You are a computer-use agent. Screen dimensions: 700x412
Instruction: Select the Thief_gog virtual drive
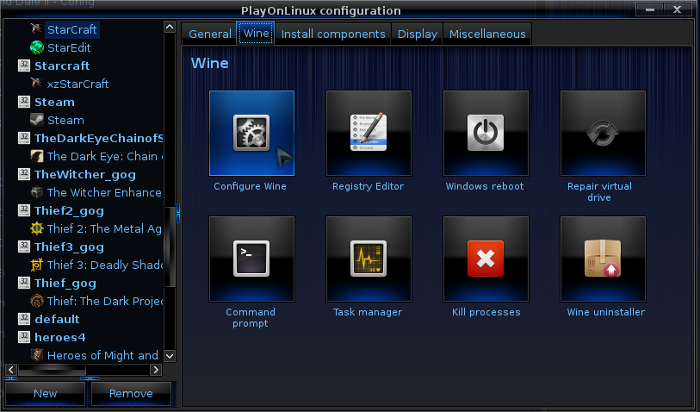click(65, 283)
